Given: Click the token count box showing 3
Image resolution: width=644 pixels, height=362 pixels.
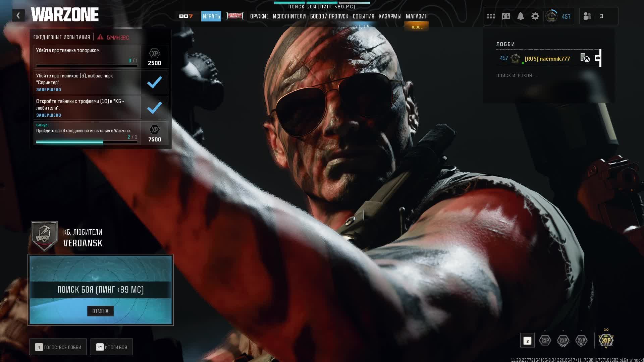Looking at the screenshot, I should (x=527, y=341).
